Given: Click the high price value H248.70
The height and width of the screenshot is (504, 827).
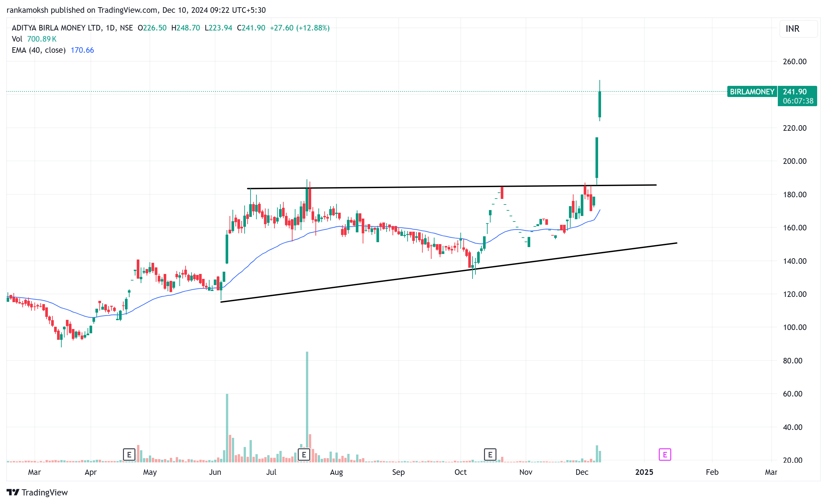Looking at the screenshot, I should click(x=186, y=28).
